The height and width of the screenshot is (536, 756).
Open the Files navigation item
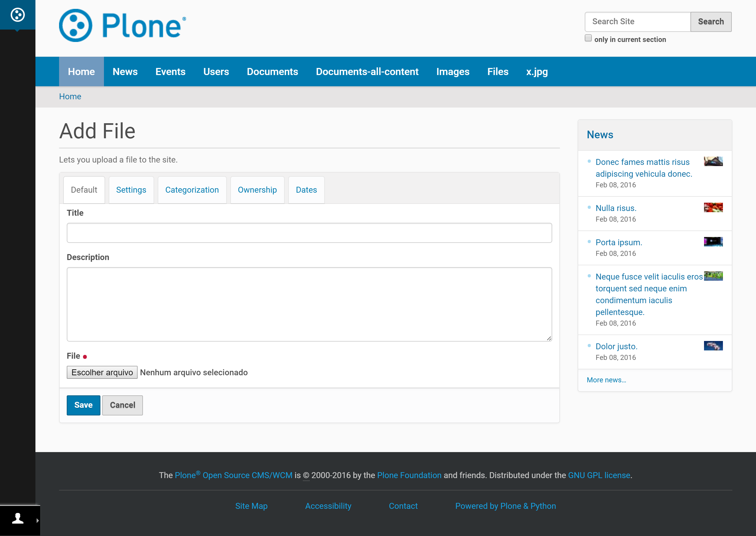[x=498, y=72]
